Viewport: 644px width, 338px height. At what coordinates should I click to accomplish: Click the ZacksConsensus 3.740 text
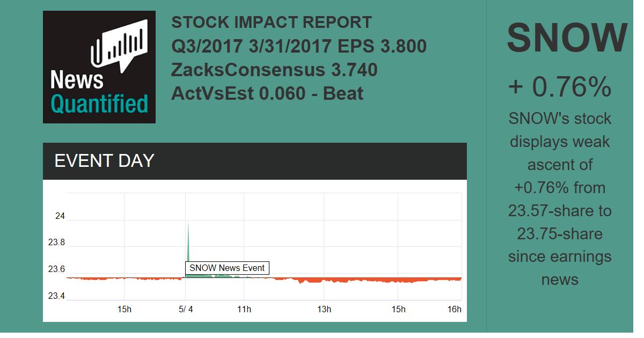coord(274,70)
